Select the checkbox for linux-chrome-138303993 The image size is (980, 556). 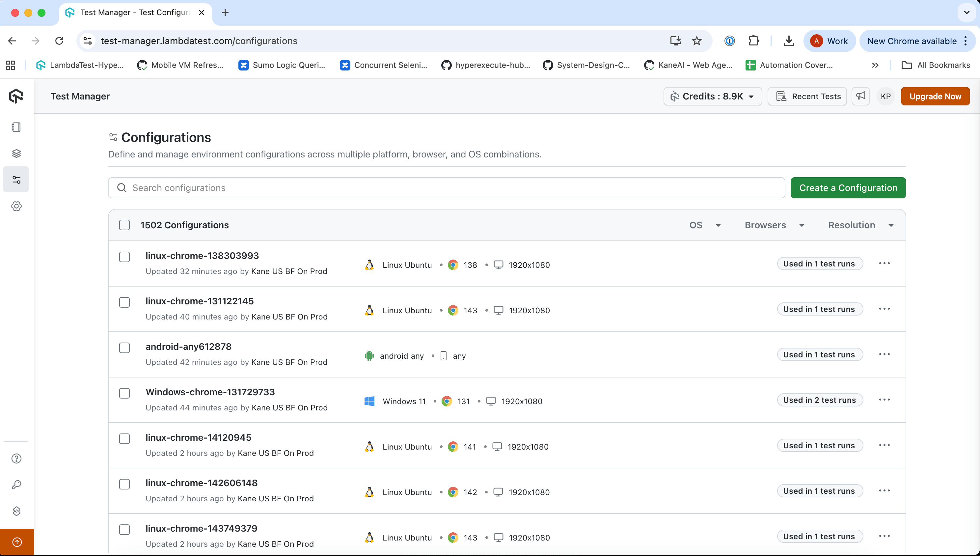click(x=124, y=257)
